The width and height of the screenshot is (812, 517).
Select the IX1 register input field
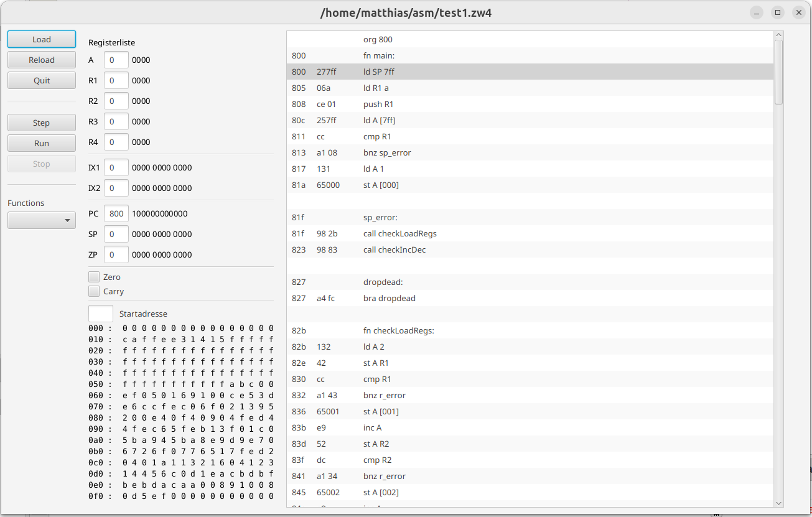tap(116, 167)
